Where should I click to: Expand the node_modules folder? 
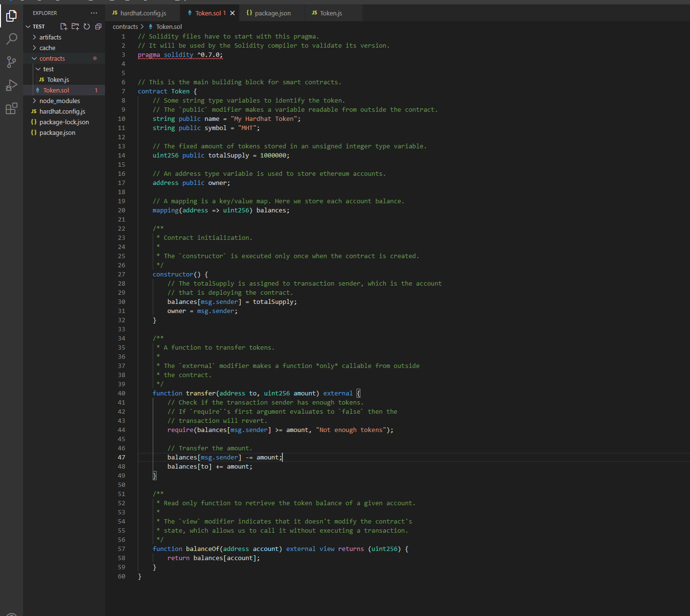click(x=65, y=101)
